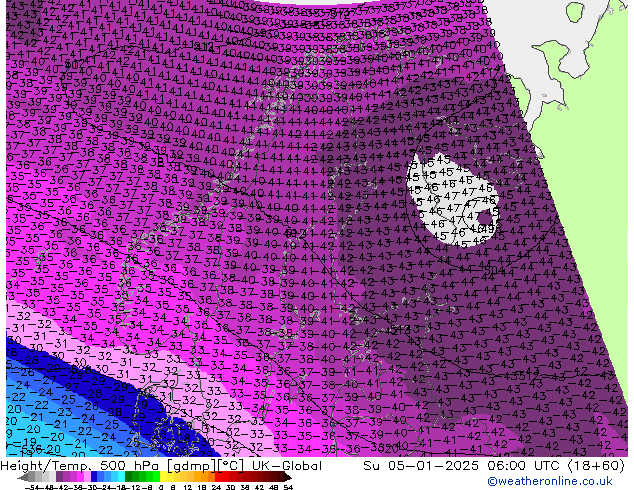The width and height of the screenshot is (634, 490).
Task: Click the weatheronline.co.uk copyright link
Action: [x=550, y=481]
